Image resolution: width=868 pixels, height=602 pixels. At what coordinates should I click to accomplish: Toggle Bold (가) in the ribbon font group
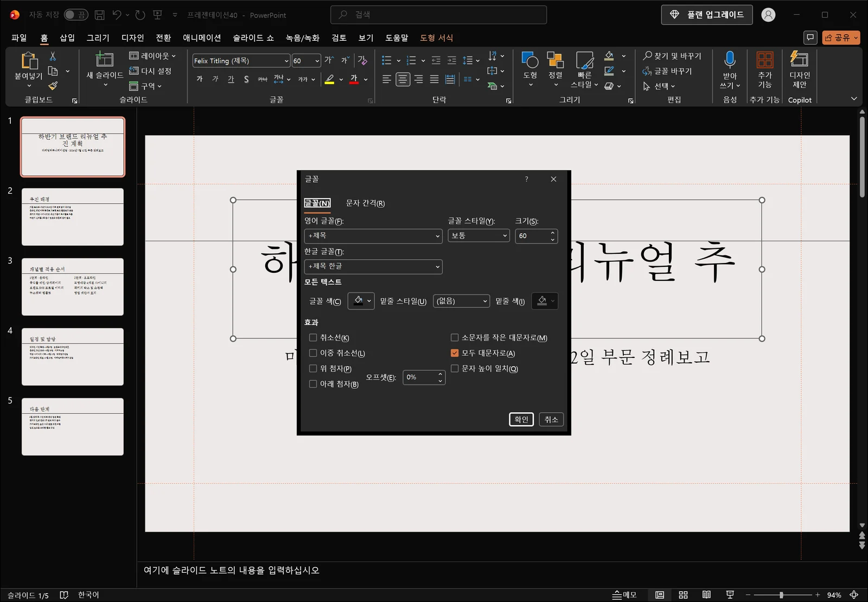click(x=199, y=79)
